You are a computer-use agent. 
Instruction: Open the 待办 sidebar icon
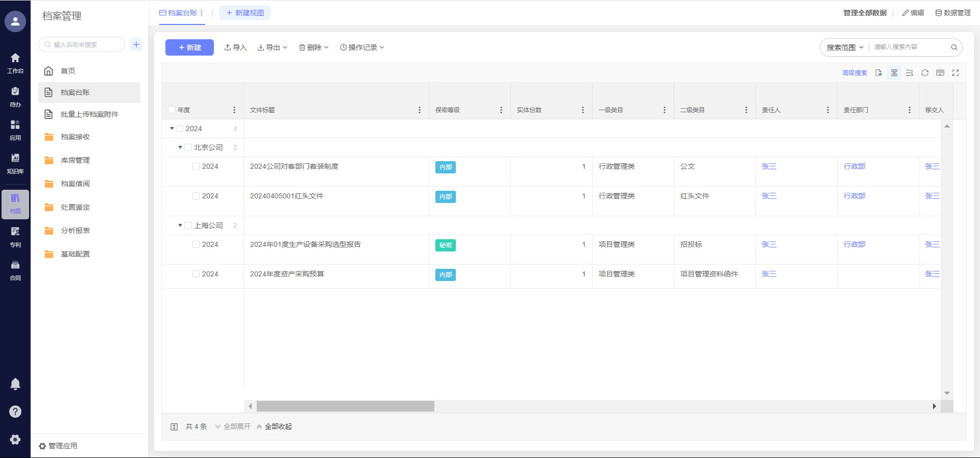[15, 96]
